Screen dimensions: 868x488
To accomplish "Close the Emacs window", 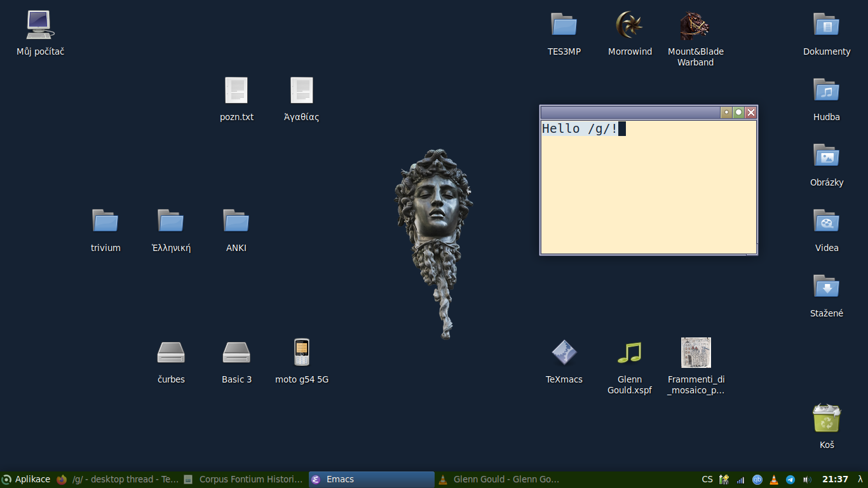I will coord(751,112).
